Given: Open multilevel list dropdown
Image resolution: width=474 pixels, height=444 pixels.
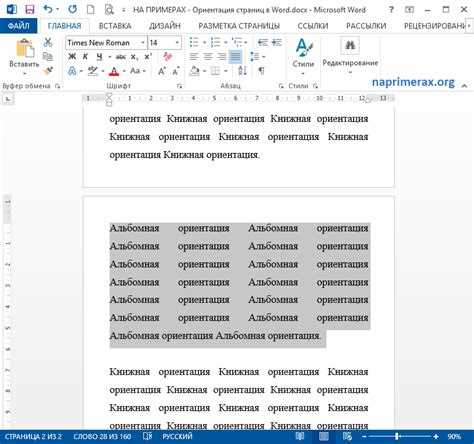Looking at the screenshot, I should coord(245,43).
